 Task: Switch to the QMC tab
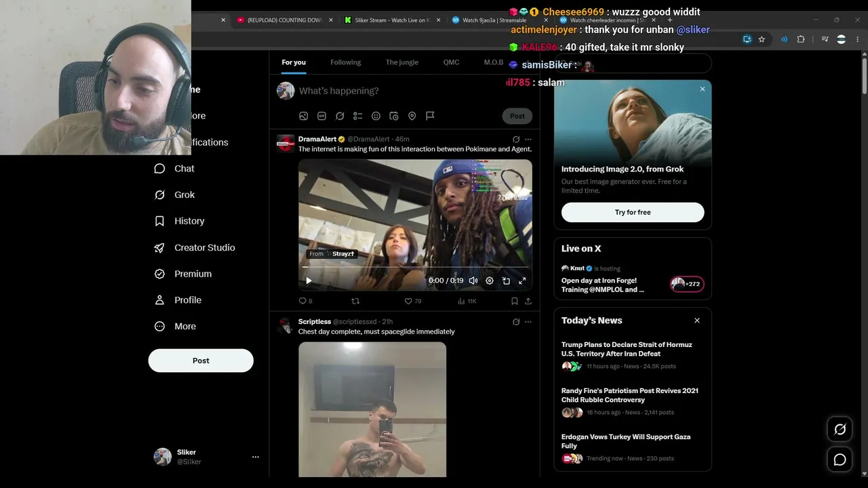451,62
